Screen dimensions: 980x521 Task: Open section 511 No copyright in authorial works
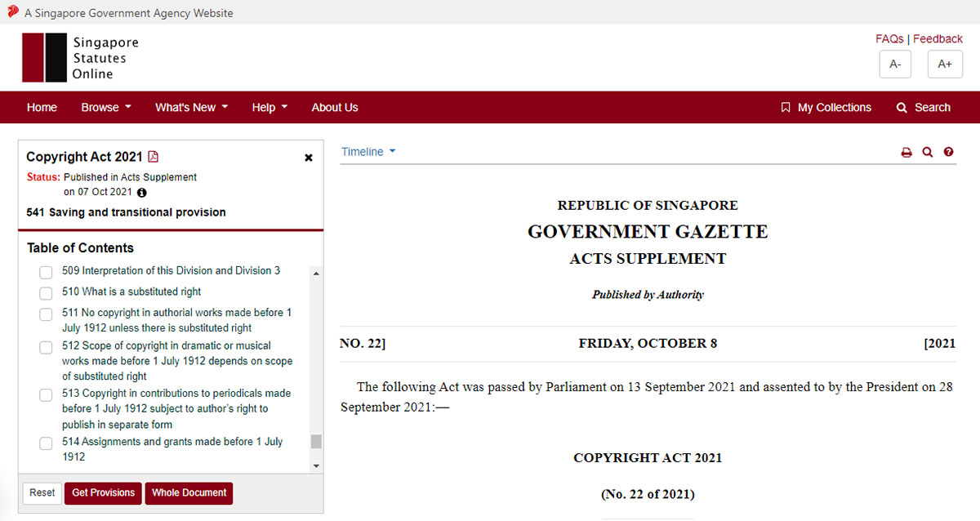(x=177, y=320)
